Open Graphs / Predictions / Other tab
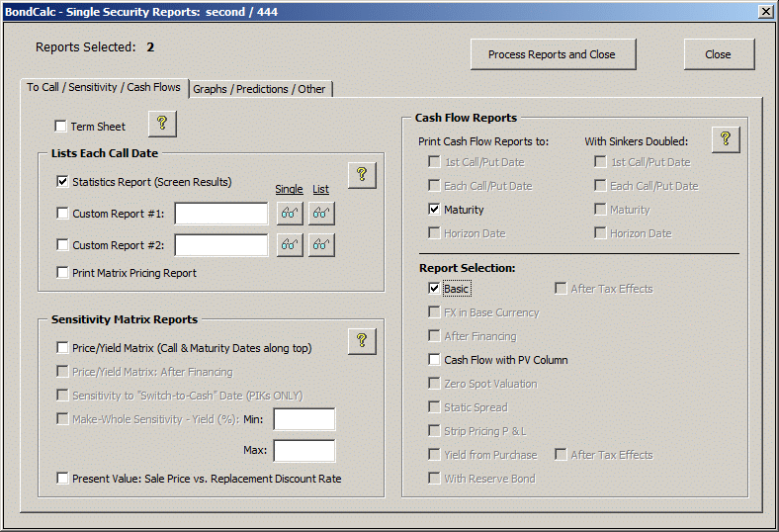The height and width of the screenshot is (532, 779). click(x=259, y=89)
